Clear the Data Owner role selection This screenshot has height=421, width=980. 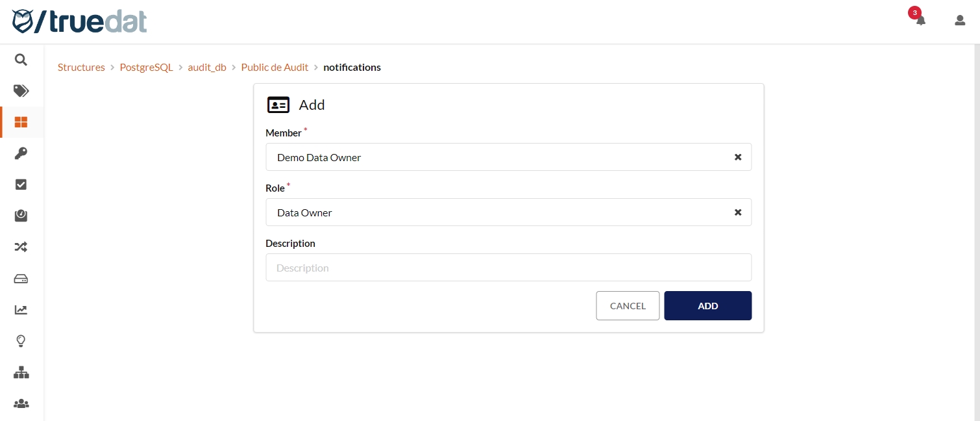tap(738, 212)
